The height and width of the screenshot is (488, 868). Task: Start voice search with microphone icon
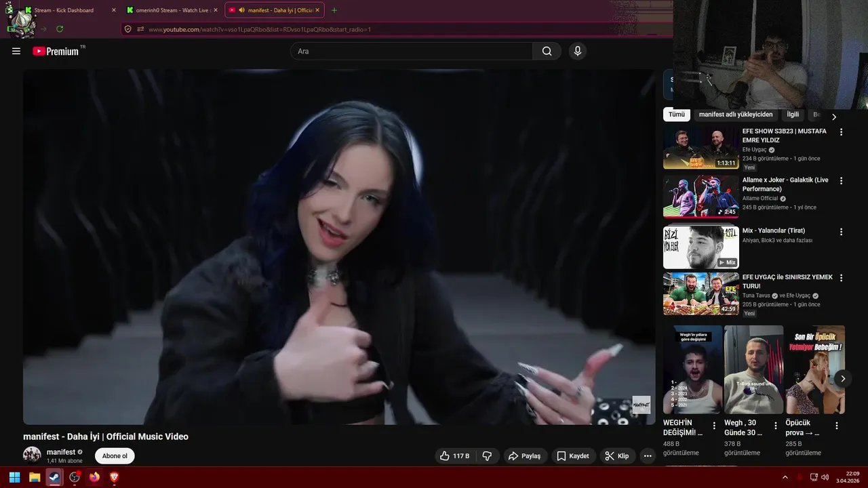click(x=577, y=51)
